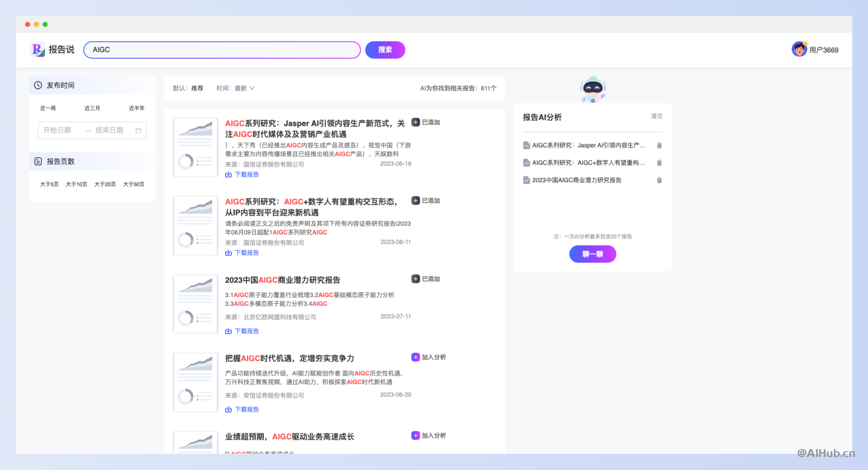Expand the 时间: 最新 sort dropdown

(x=236, y=88)
